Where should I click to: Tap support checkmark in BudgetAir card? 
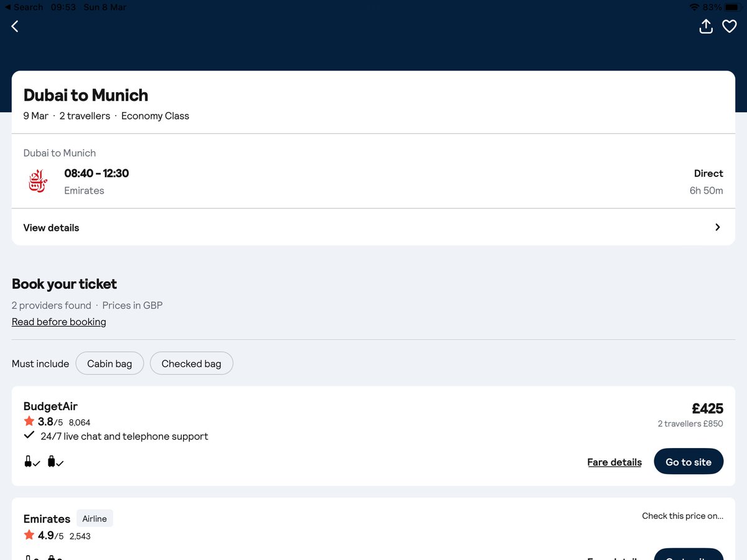(29, 436)
